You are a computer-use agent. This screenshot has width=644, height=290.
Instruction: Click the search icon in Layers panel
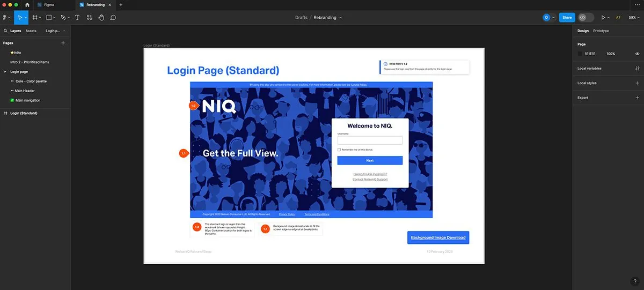[5, 31]
